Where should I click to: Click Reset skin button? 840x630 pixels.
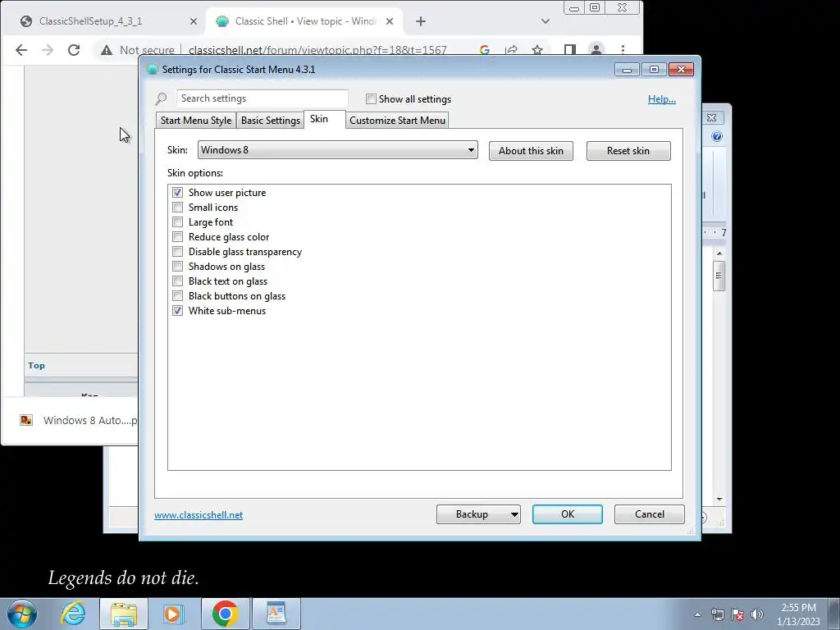click(628, 151)
